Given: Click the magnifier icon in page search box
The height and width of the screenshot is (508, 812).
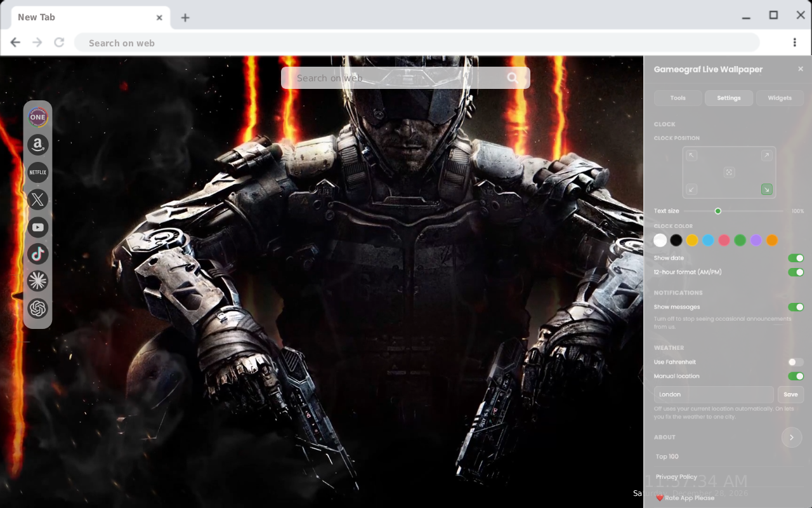Looking at the screenshot, I should click(x=513, y=78).
